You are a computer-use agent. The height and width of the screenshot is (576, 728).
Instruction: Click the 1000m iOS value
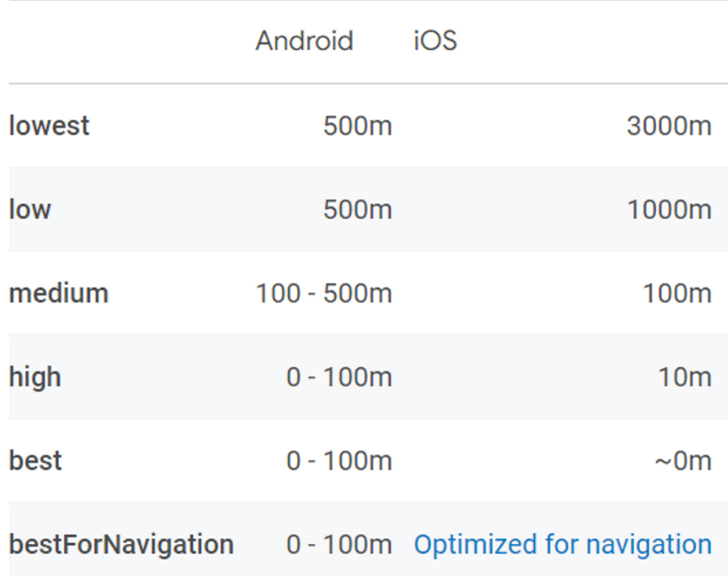pyautogui.click(x=669, y=210)
